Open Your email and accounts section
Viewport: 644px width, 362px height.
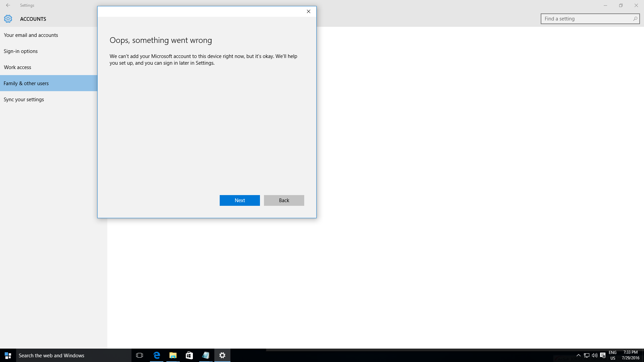click(x=49, y=35)
